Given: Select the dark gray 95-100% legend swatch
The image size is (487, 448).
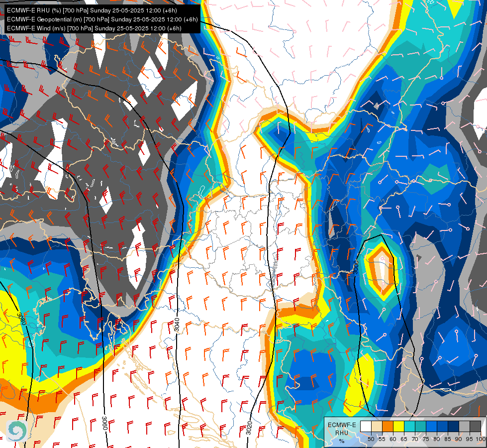Looking at the screenshot, I should tap(475, 427).
